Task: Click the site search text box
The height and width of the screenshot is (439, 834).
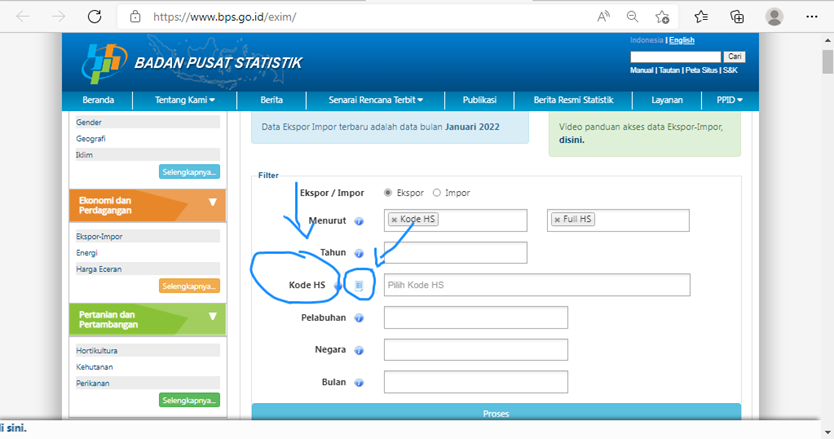Action: (675, 56)
